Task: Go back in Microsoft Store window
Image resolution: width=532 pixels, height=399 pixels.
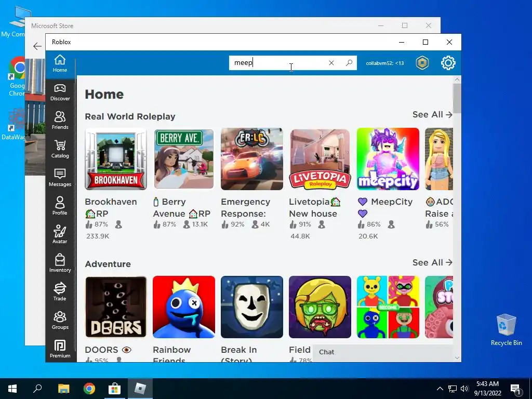Action: [37, 46]
